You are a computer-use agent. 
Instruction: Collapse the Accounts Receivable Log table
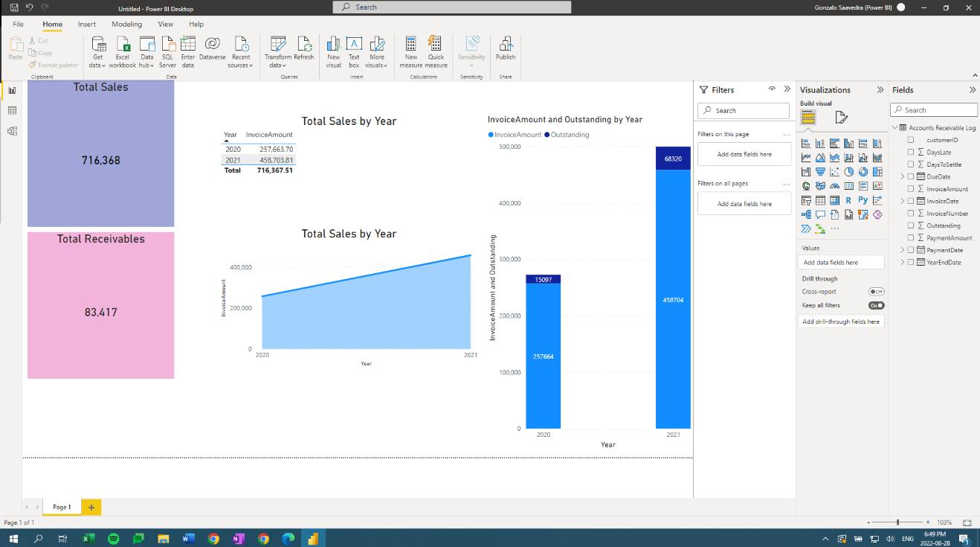pos(894,128)
